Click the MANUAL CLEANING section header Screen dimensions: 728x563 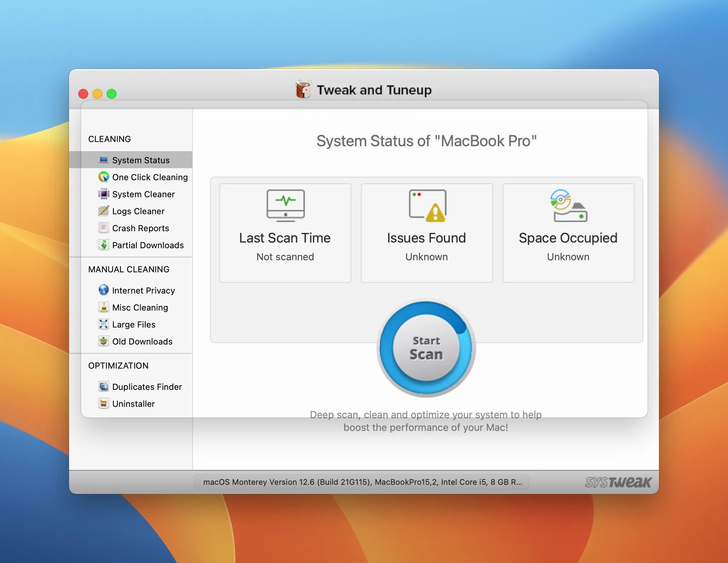click(x=129, y=269)
